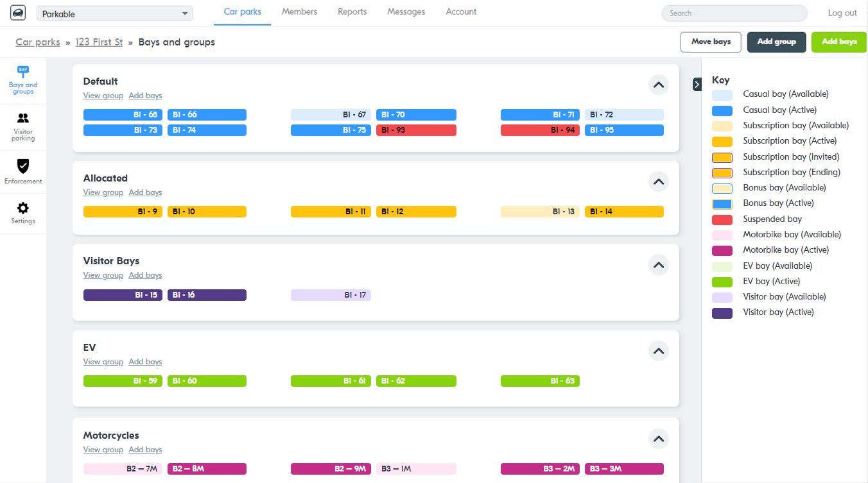Click Subscription bay (Active) key swatch
Viewport: 868px width, 483px height.
(722, 142)
